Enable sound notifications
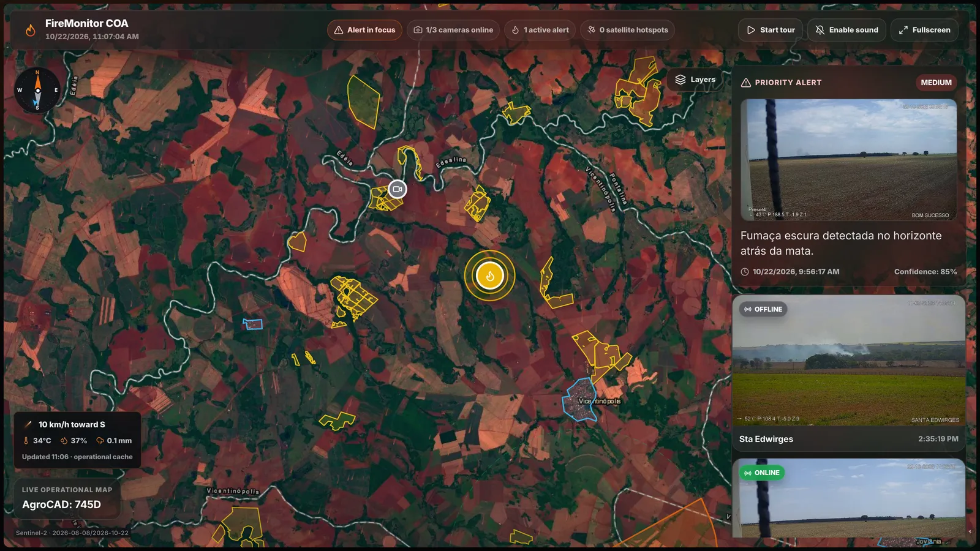Screen dimensions: 980x551 coord(846,30)
